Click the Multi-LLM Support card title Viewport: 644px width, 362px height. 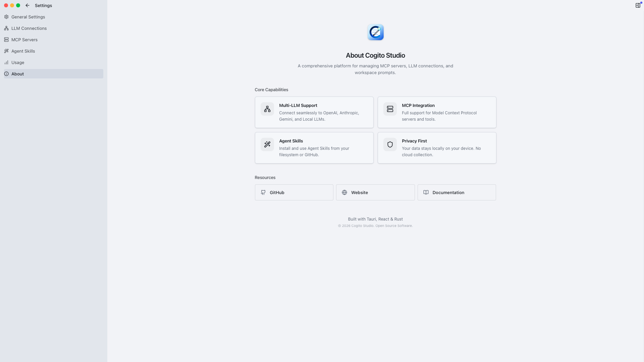point(298,105)
